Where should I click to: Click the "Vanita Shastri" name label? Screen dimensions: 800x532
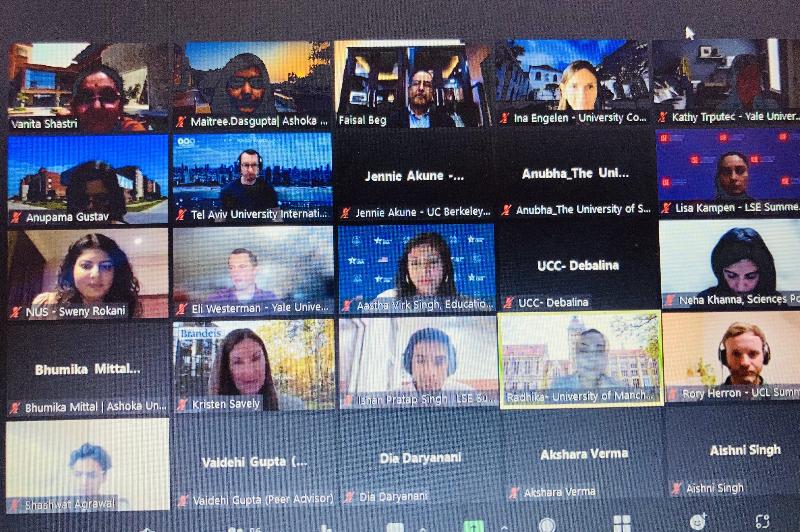(x=44, y=124)
